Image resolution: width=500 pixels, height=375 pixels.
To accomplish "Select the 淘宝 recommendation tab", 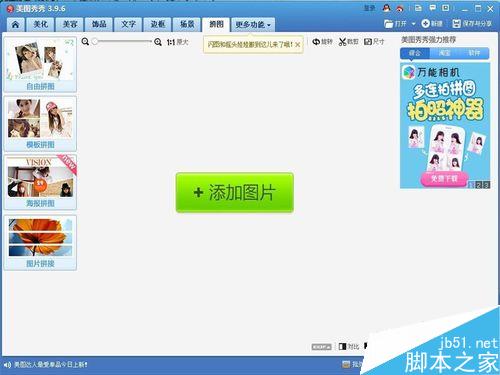I will click(444, 53).
